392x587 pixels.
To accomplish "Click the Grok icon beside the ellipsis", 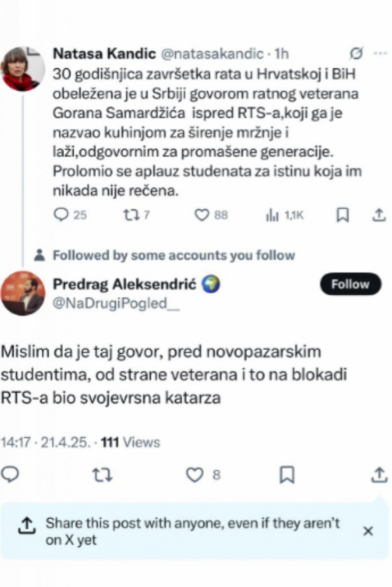I will coord(357,53).
